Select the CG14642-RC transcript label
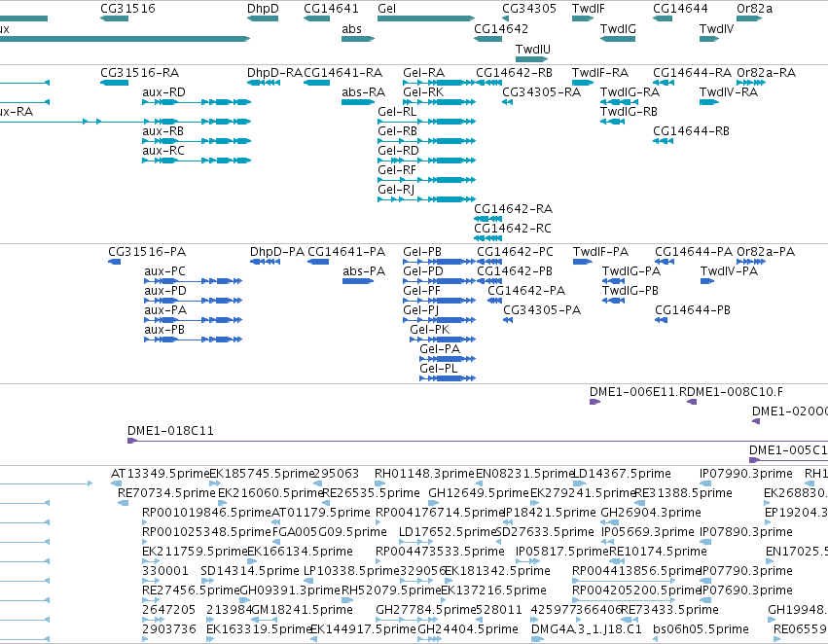The image size is (828, 644). [512, 229]
